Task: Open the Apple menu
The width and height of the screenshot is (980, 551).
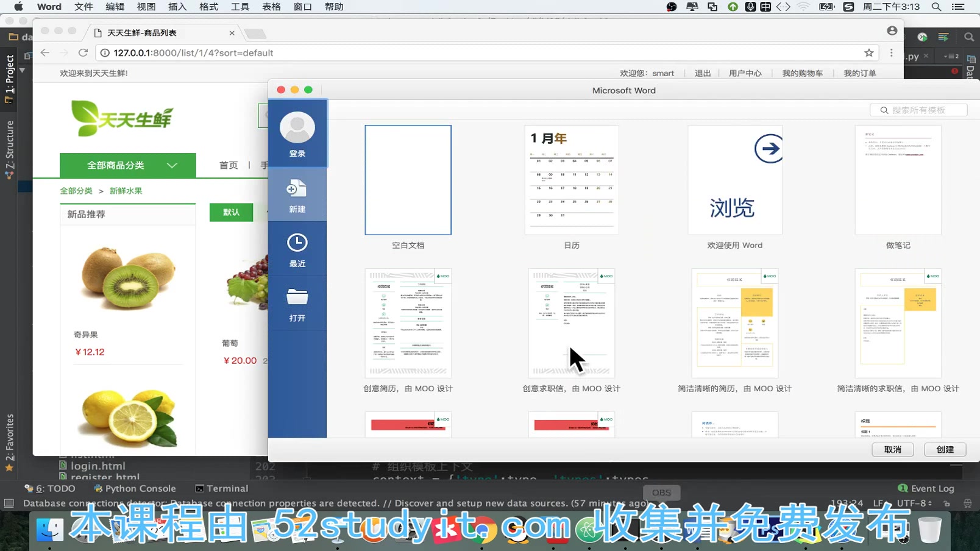Action: pyautogui.click(x=18, y=7)
